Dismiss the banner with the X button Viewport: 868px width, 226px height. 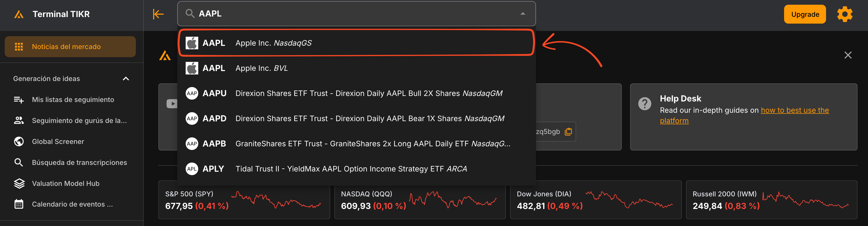[x=848, y=55]
